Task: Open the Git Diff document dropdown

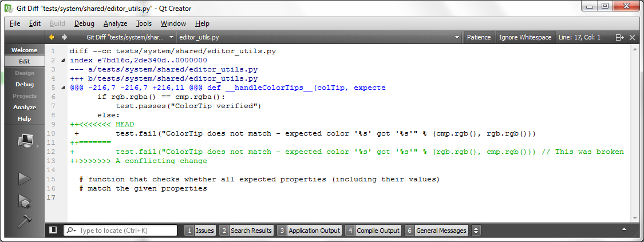Action: pos(130,37)
